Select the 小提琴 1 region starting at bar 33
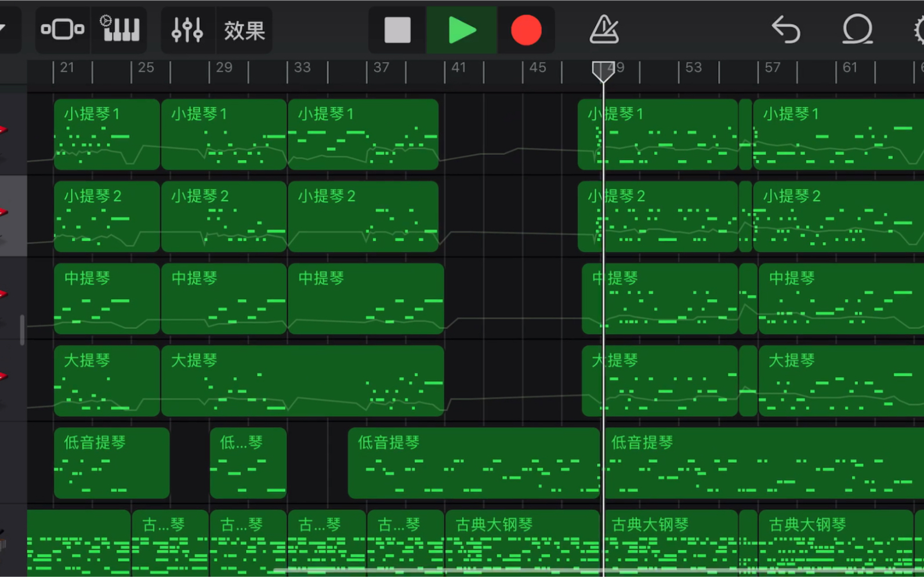The width and height of the screenshot is (924, 577). click(363, 135)
